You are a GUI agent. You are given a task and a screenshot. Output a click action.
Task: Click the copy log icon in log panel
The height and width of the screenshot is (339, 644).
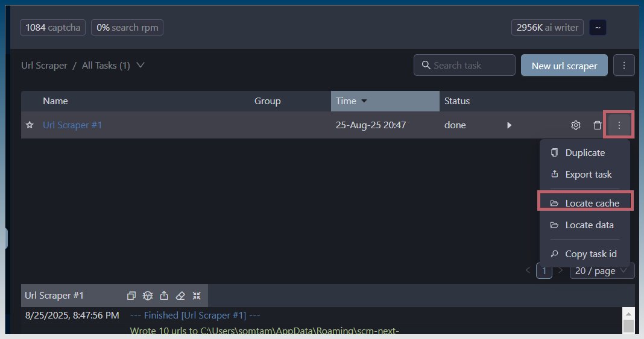click(x=131, y=296)
